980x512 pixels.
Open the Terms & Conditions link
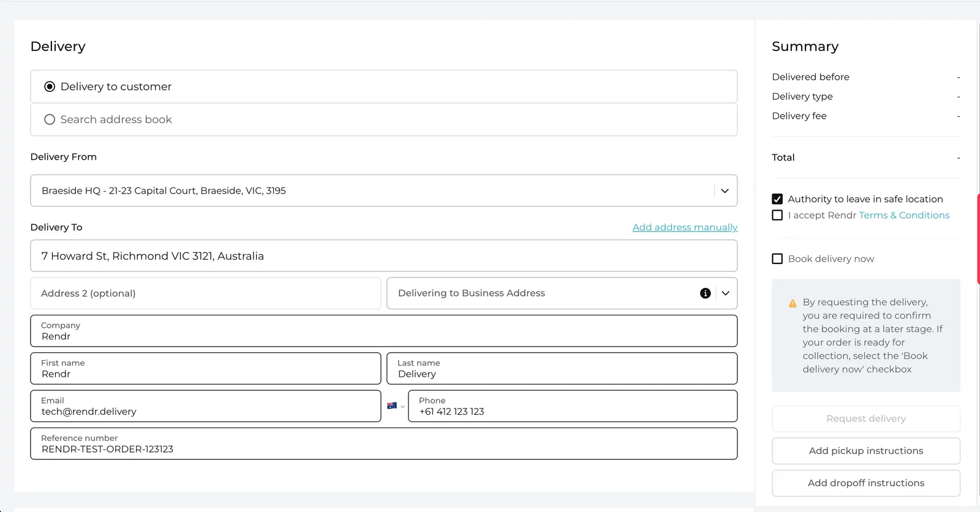[904, 215]
